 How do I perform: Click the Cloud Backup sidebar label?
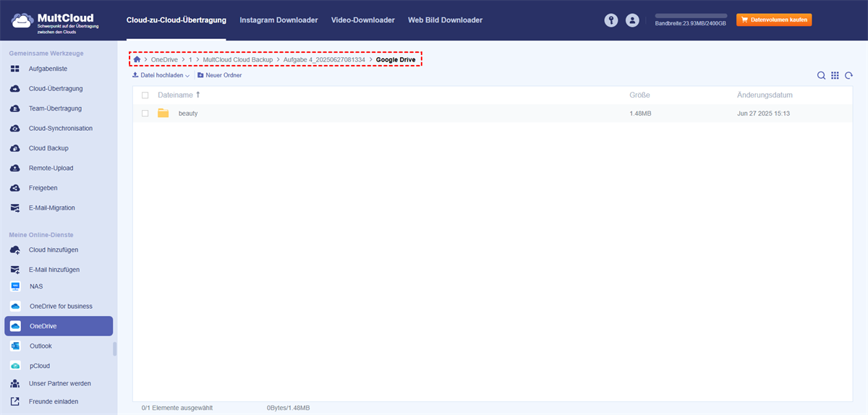click(48, 148)
